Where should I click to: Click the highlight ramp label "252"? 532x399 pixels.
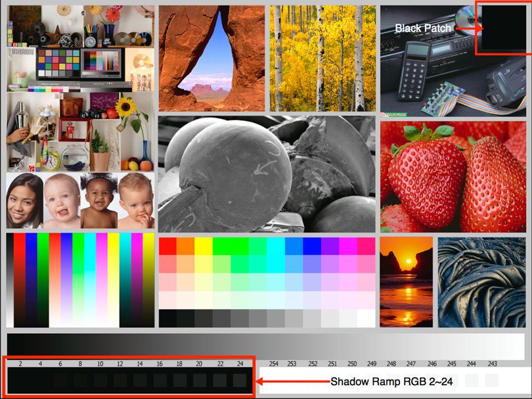point(313,364)
